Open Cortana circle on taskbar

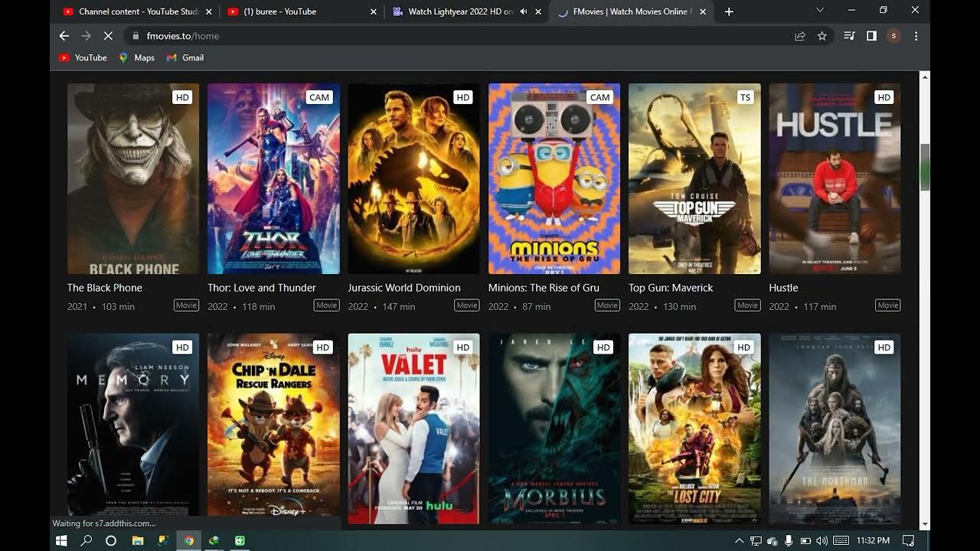111,540
